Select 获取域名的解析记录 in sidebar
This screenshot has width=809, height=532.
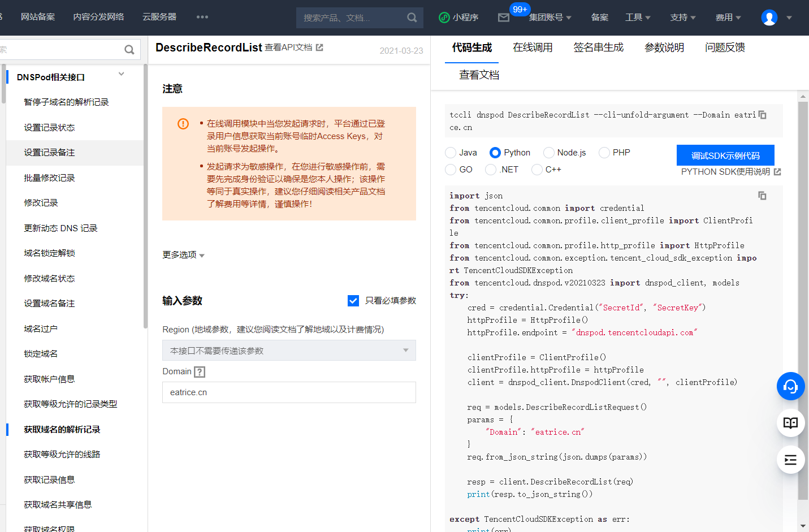point(62,430)
